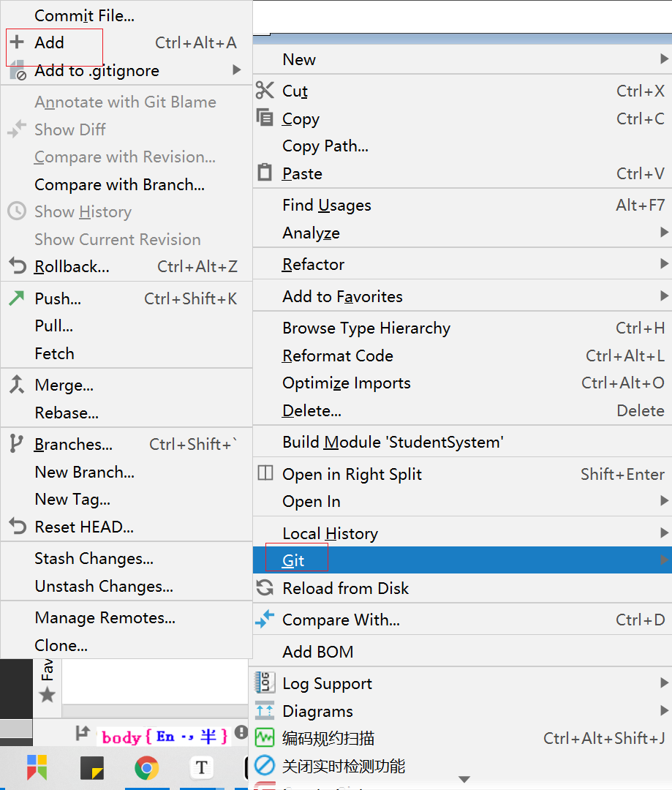Choose Stash Changes... in Git menu
Screen dimensions: 672x790
(x=94, y=559)
